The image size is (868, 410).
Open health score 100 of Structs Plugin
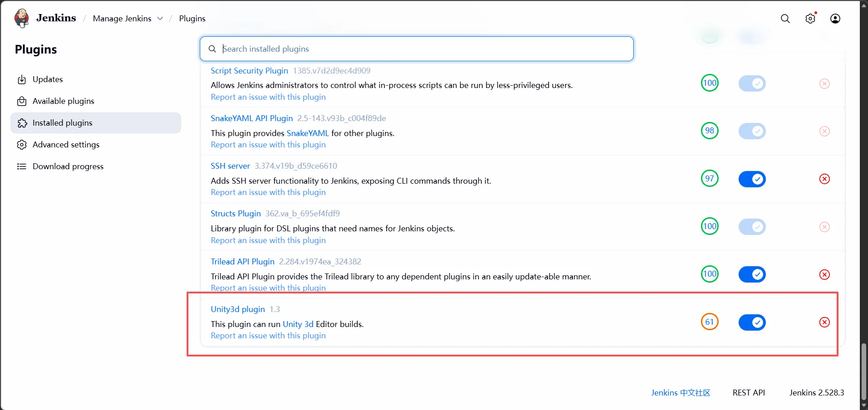(710, 226)
